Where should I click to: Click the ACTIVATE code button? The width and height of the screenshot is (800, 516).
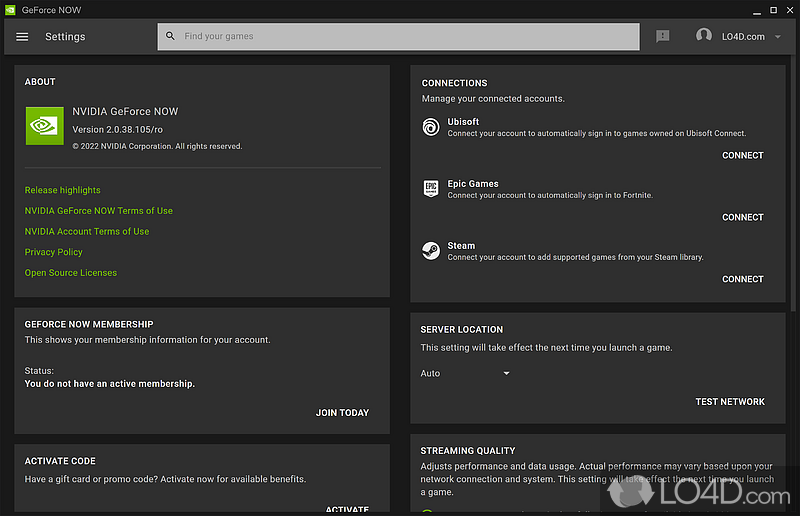(347, 509)
